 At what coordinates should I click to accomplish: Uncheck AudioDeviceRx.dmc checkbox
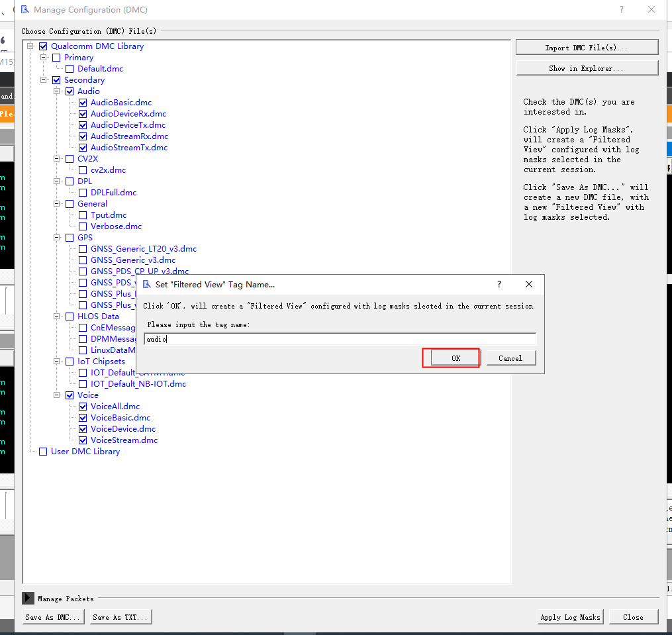tap(83, 114)
